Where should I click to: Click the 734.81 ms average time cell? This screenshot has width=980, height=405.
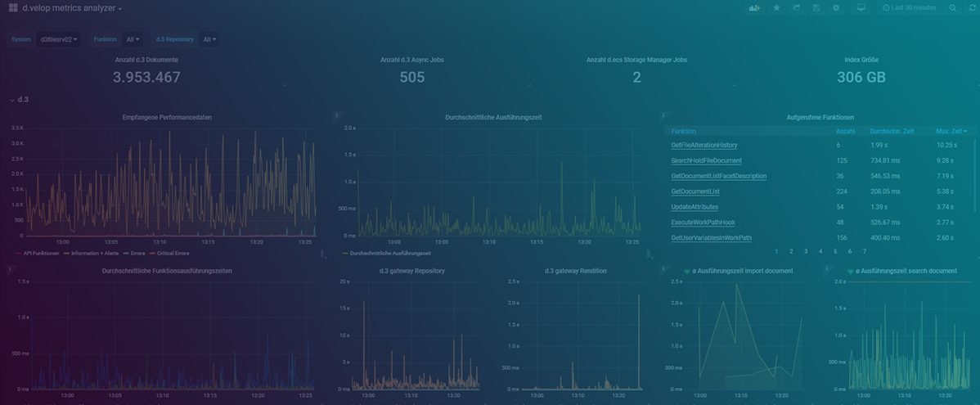click(x=885, y=160)
